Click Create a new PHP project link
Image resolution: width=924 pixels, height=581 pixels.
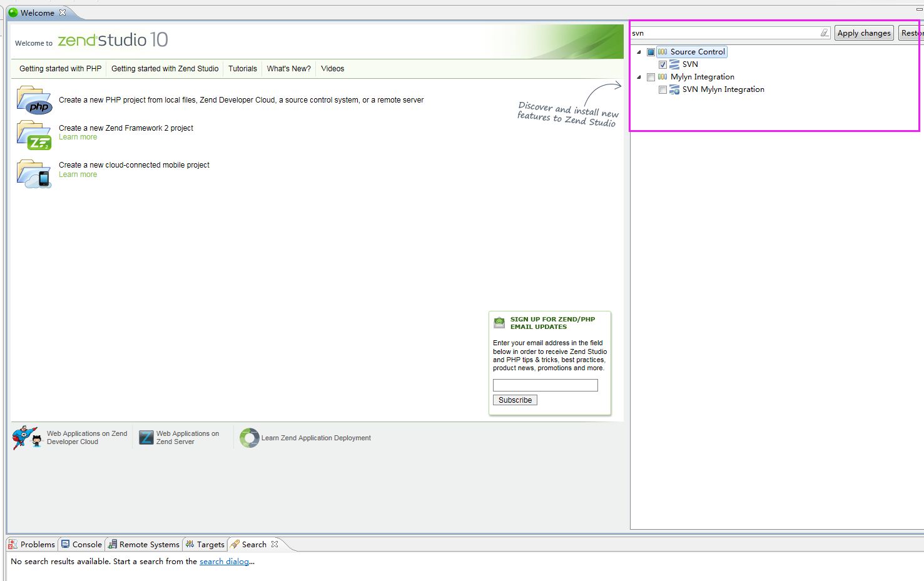pyautogui.click(x=241, y=100)
